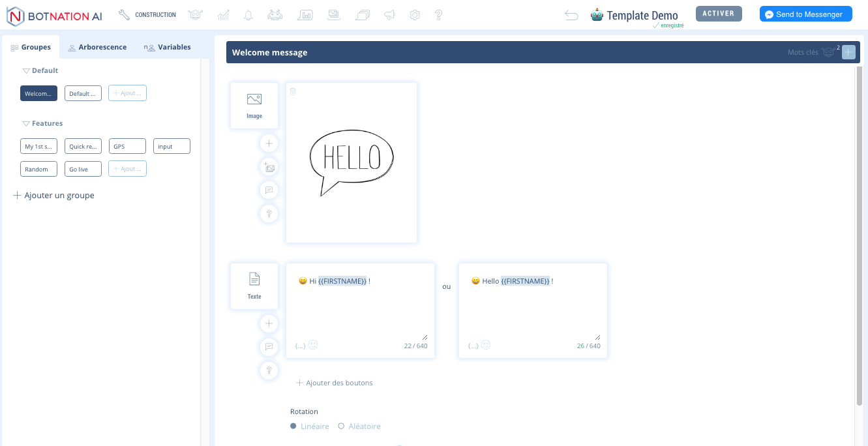Open the bell notifications icon in top toolbar
This screenshot has width=868, height=446.
pyautogui.click(x=248, y=15)
